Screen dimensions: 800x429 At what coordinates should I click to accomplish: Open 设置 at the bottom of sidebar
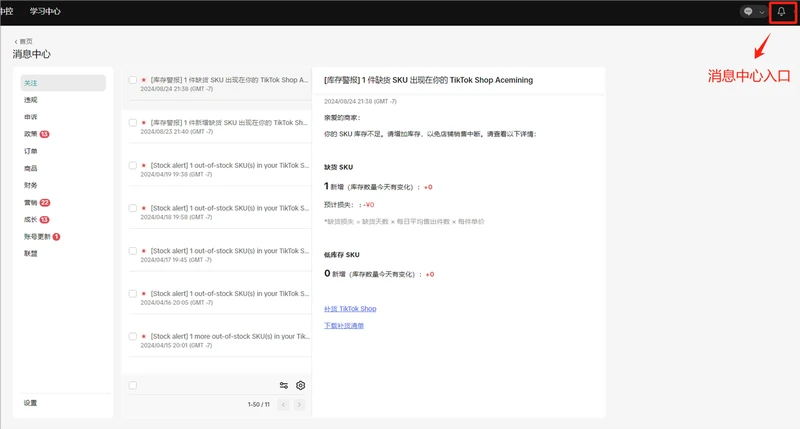click(x=30, y=403)
